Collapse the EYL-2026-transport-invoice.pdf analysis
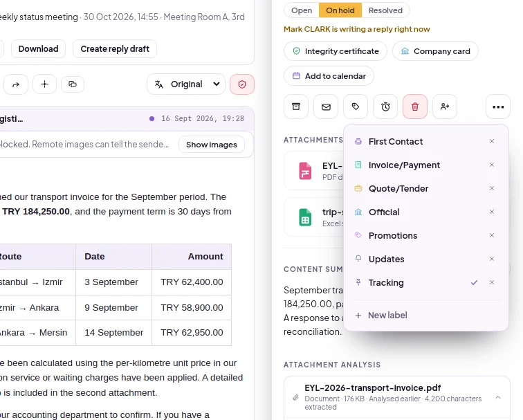Viewport: 523px width, 420px height. pos(498,397)
